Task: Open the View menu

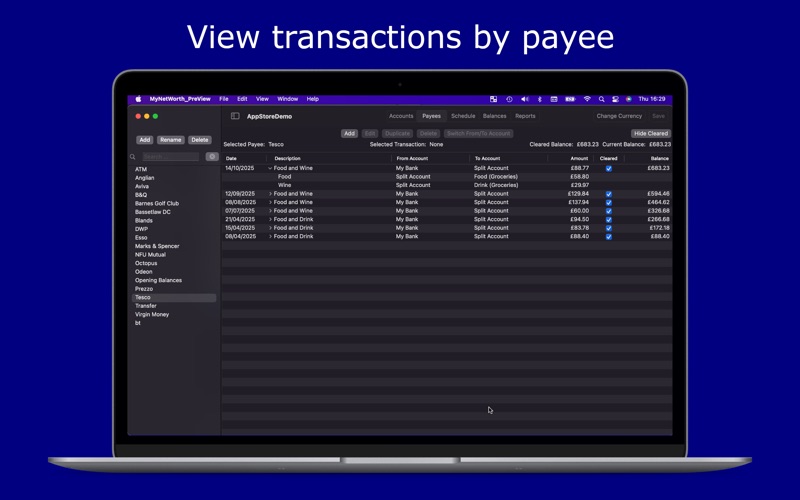Action: point(262,99)
